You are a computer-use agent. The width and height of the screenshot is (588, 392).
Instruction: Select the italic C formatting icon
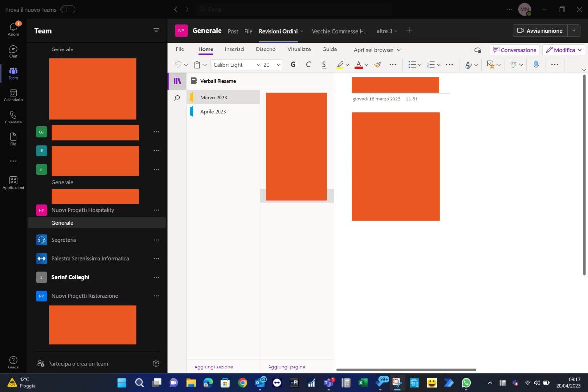pyautogui.click(x=308, y=64)
